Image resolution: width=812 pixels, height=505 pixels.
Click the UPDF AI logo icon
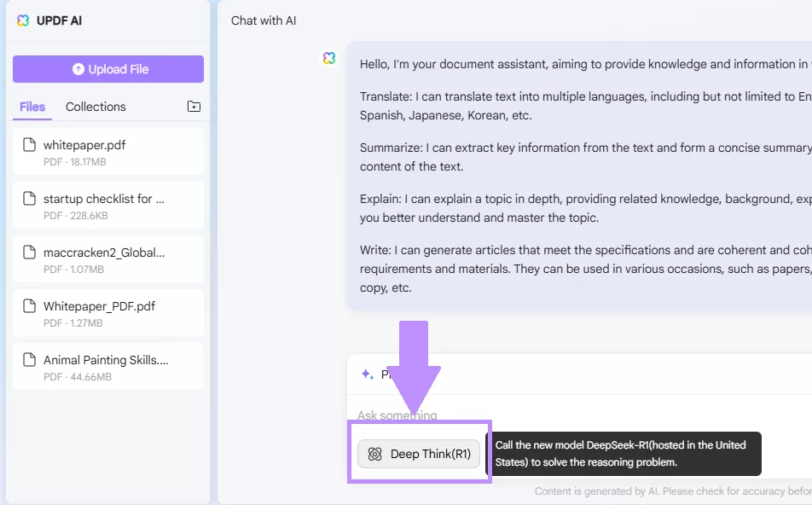click(x=23, y=20)
